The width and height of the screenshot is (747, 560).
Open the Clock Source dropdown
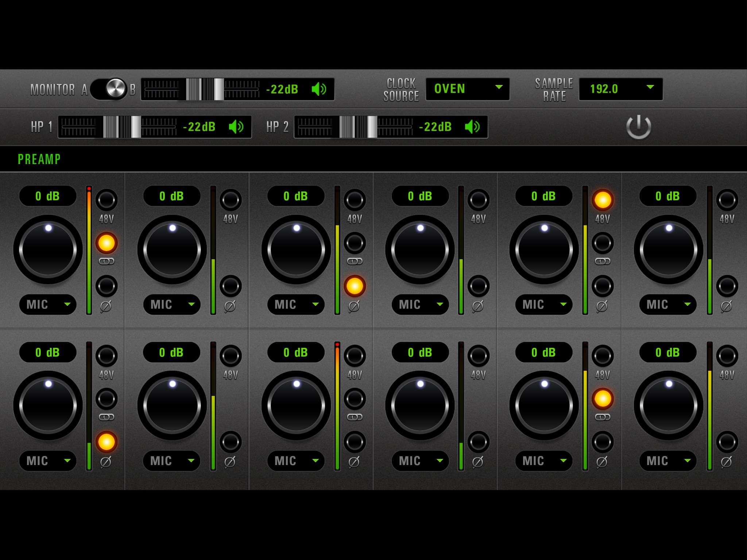[467, 89]
